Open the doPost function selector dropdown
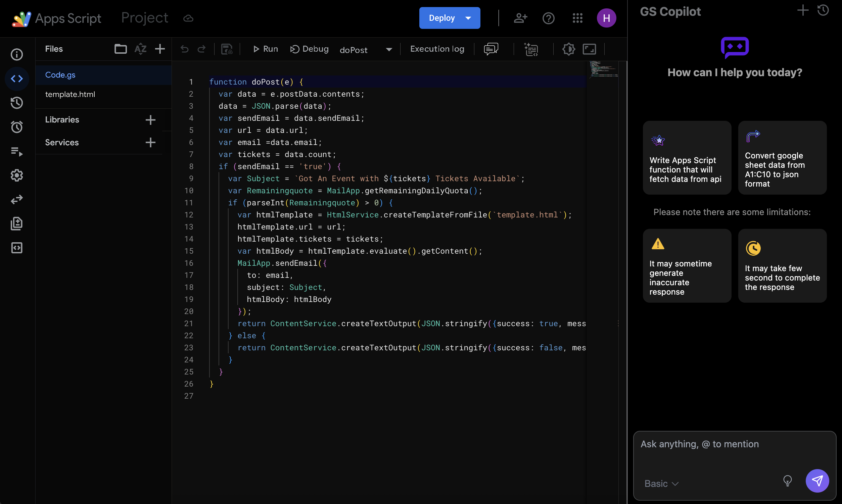 [x=366, y=50]
